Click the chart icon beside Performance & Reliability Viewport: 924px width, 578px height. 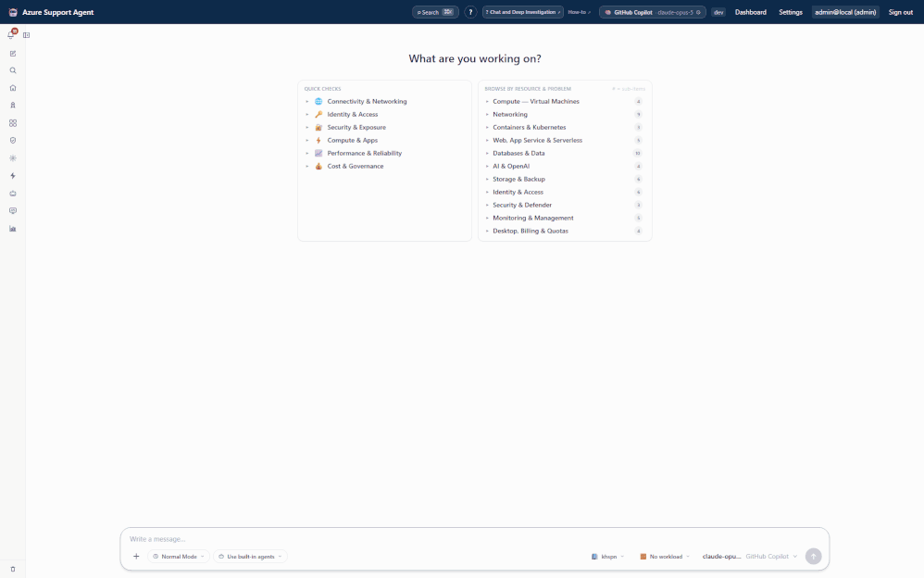click(318, 154)
